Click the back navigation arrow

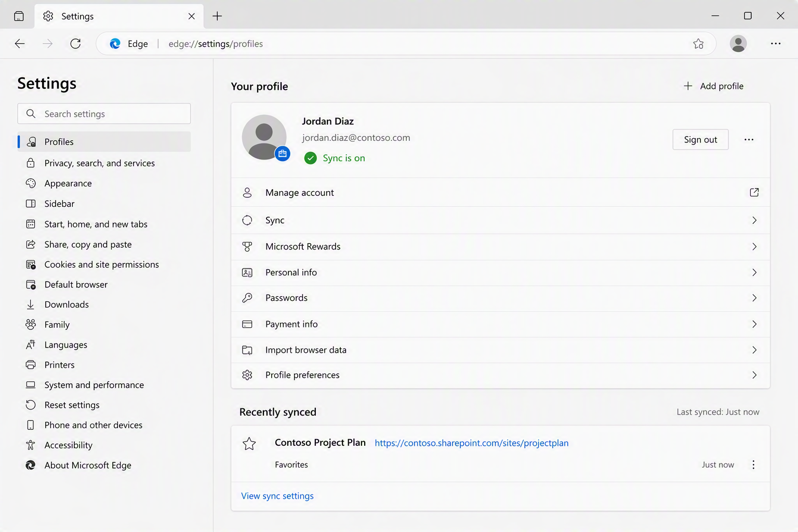point(20,44)
